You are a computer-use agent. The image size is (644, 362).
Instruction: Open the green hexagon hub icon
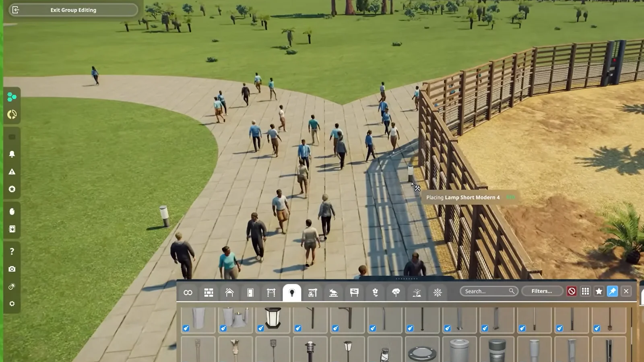[x=12, y=97]
